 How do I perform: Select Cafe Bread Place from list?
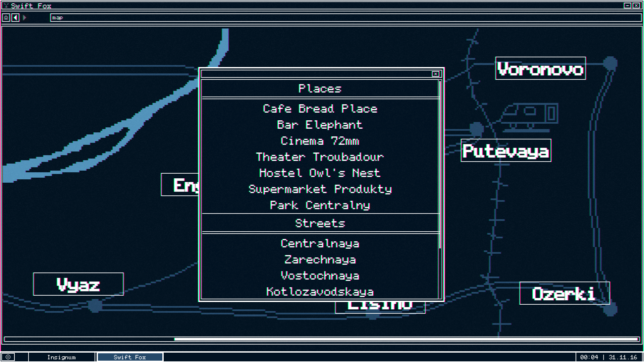pyautogui.click(x=320, y=109)
